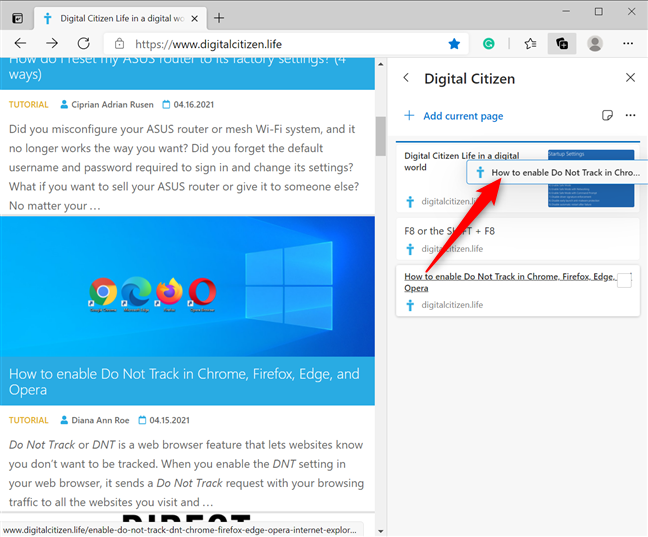Viewport: 648px width, 537px height.
Task: Minimize the Edge window
Action: [566, 12]
